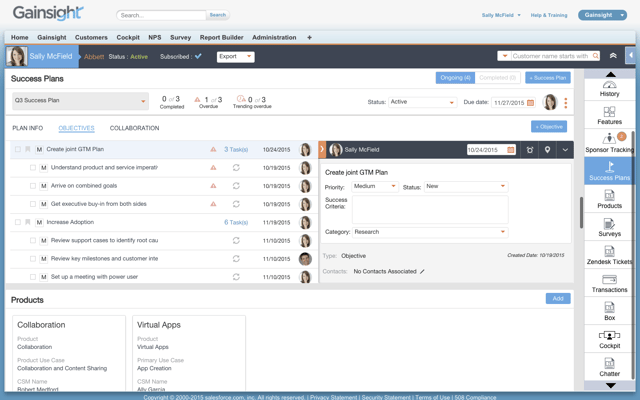Check the Review support cases checkbox

33,240
